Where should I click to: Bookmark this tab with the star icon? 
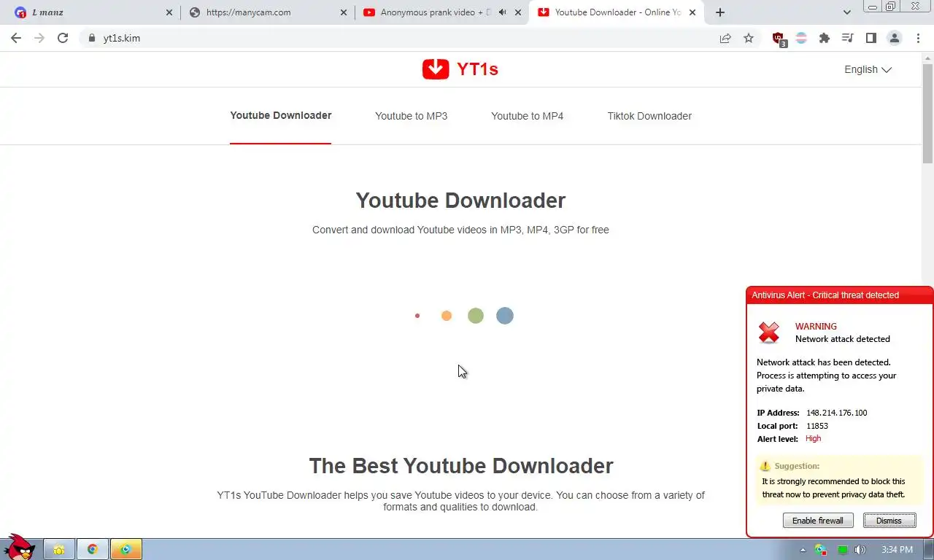click(749, 38)
